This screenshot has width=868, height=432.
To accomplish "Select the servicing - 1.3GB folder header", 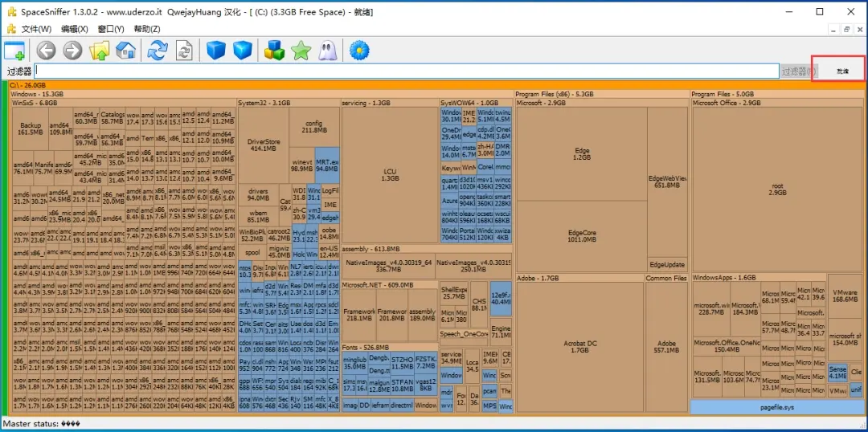I will tap(391, 103).
